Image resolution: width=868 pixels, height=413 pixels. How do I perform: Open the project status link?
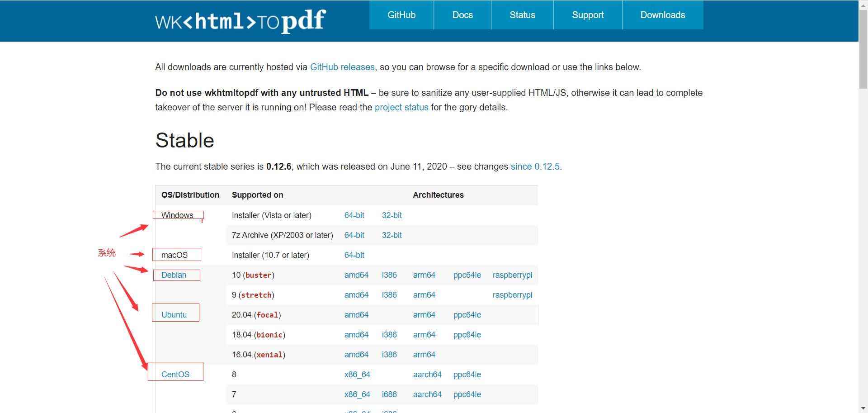401,107
